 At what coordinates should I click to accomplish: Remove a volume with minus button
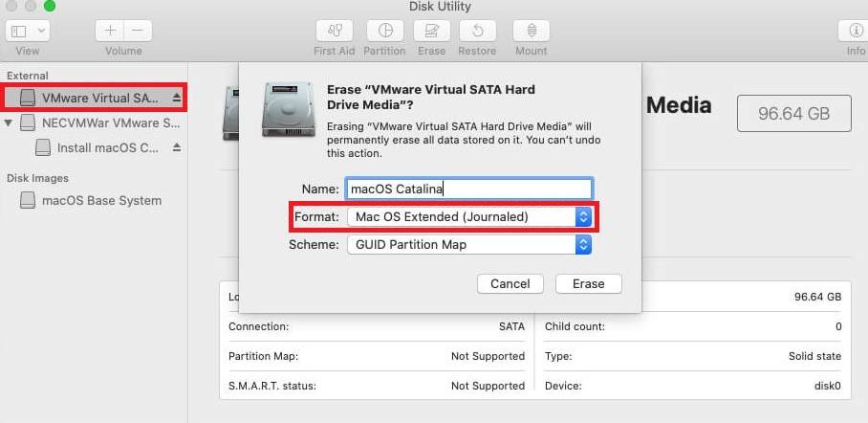tap(138, 31)
